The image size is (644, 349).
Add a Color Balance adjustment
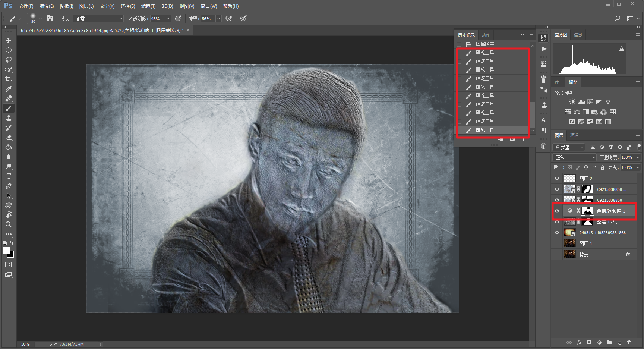[577, 112]
